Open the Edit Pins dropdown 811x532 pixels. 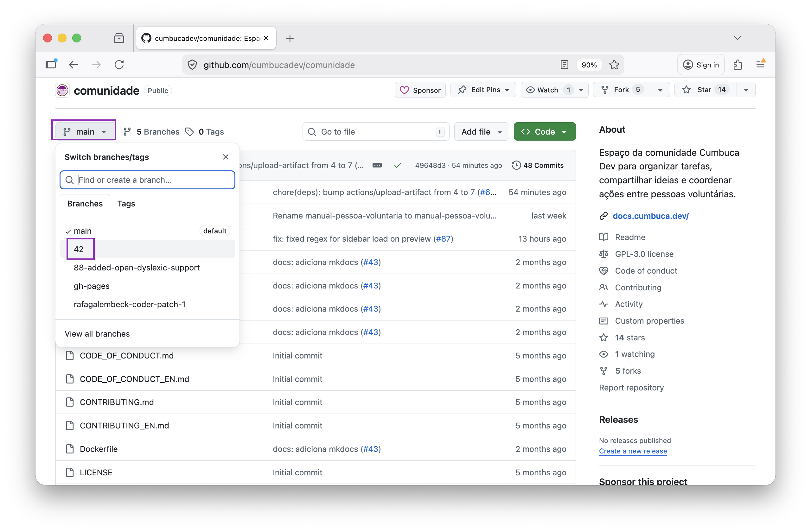483,90
